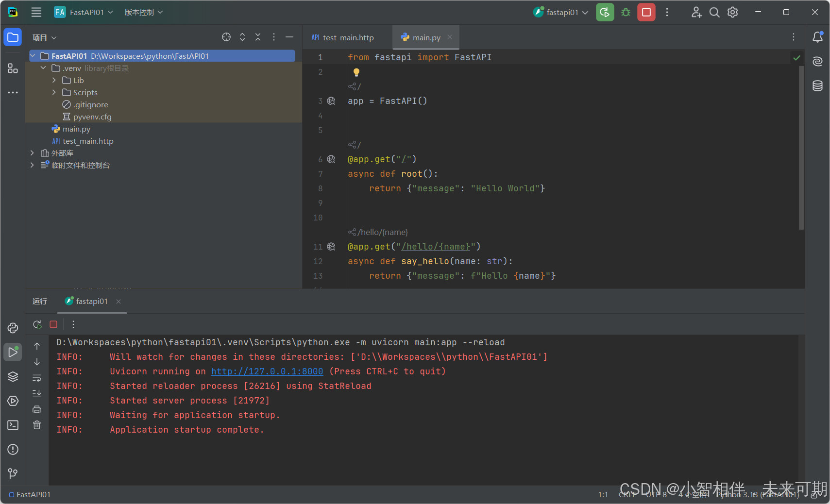
Task: Open the Project tool window folder icon
Action: pyautogui.click(x=13, y=37)
